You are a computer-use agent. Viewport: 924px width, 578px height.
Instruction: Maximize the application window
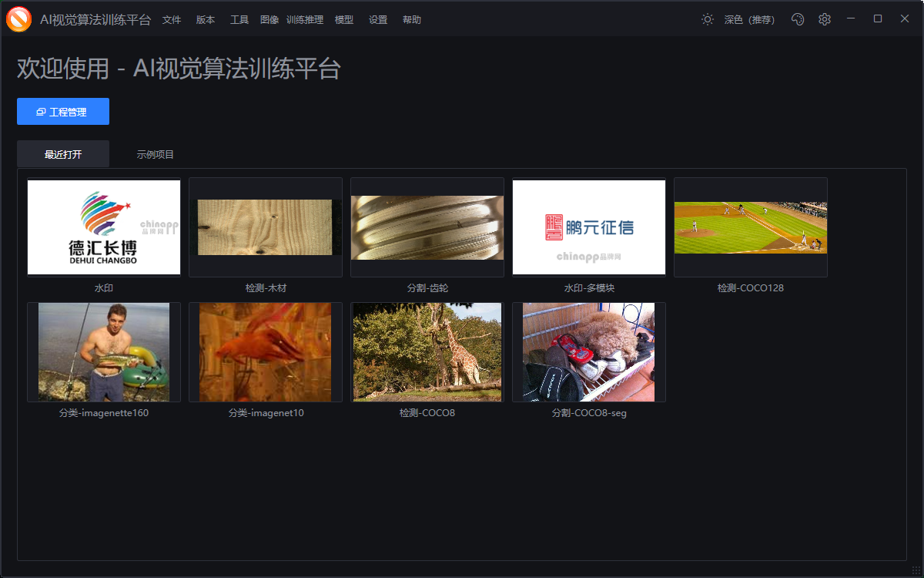(x=878, y=18)
